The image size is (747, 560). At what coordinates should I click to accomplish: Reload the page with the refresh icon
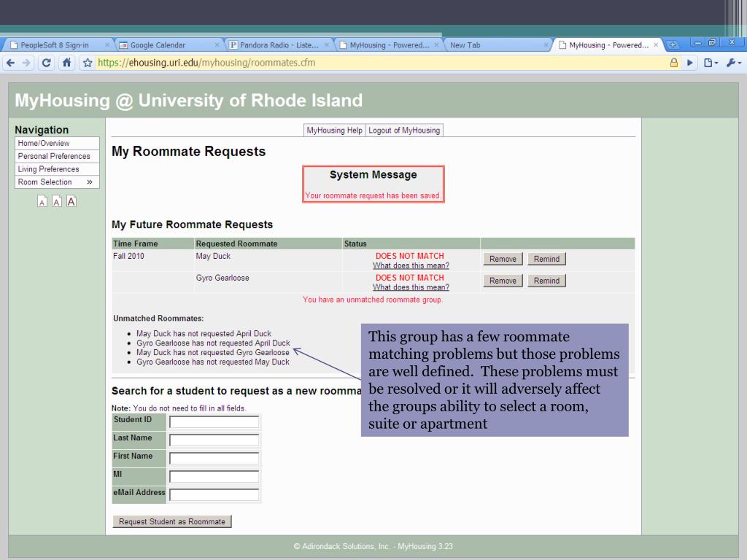(x=46, y=63)
